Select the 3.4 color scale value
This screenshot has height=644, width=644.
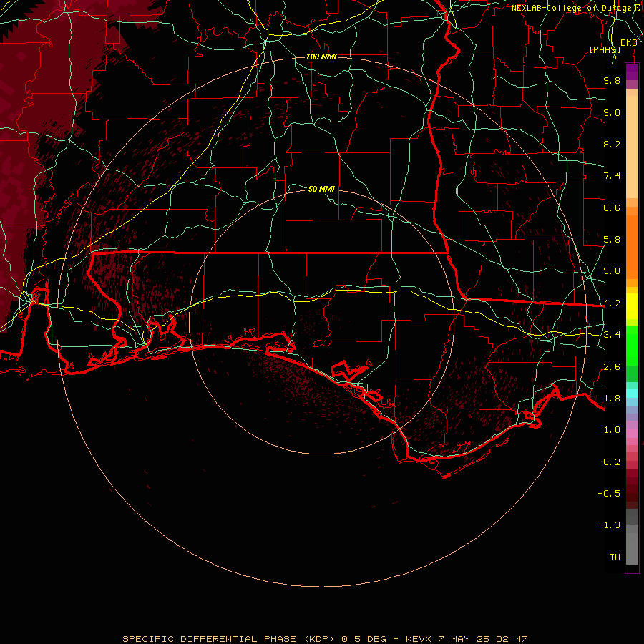(612, 335)
